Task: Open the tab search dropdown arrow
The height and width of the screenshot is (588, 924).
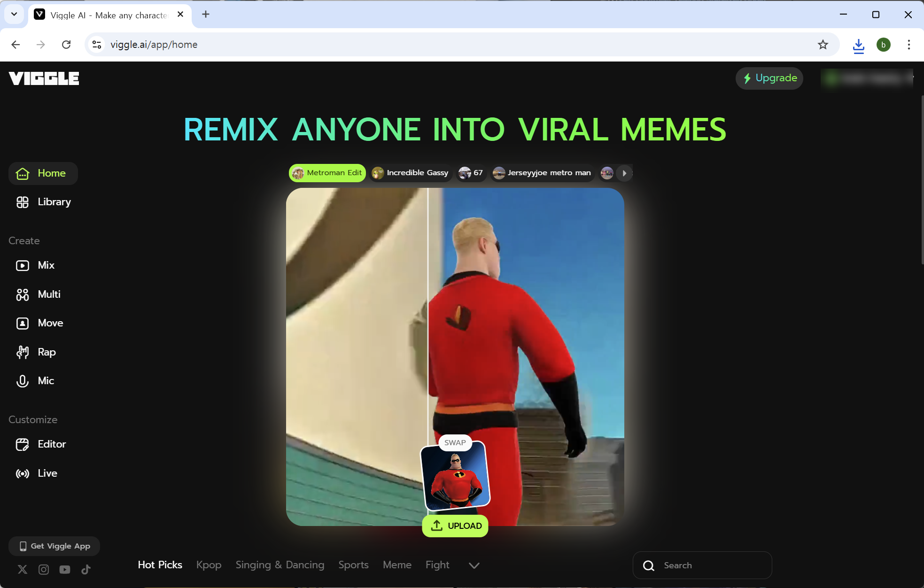Action: (14, 14)
